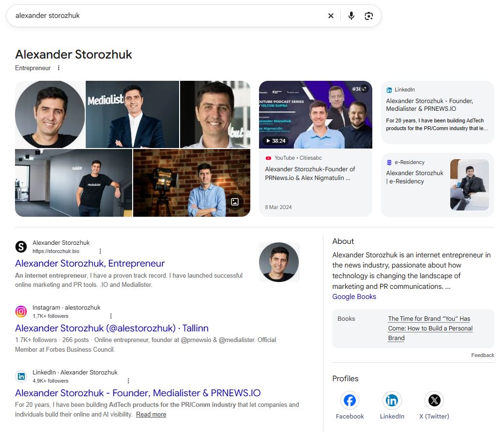Click the storozhuk.bio S favicon
The image size is (504, 433).
[21, 247]
